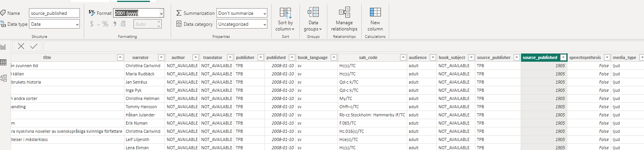Commit formula with checkmark button
The width and height of the screenshot is (644, 150).
[34, 46]
